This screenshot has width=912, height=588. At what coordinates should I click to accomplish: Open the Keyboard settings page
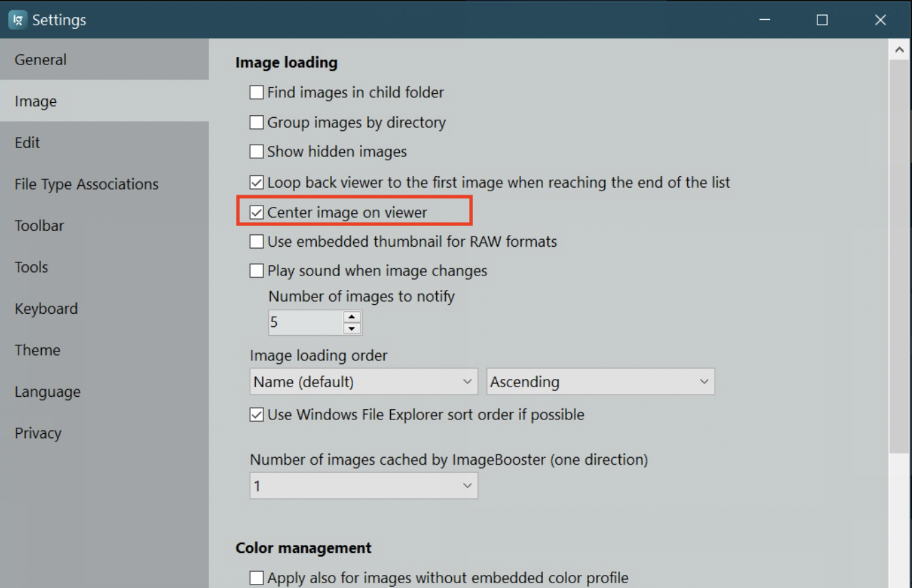pyautogui.click(x=46, y=308)
